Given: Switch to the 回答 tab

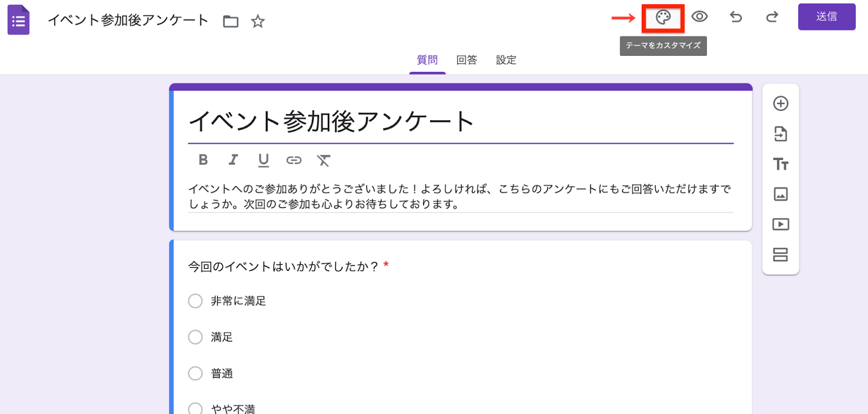Looking at the screenshot, I should pyautogui.click(x=467, y=60).
